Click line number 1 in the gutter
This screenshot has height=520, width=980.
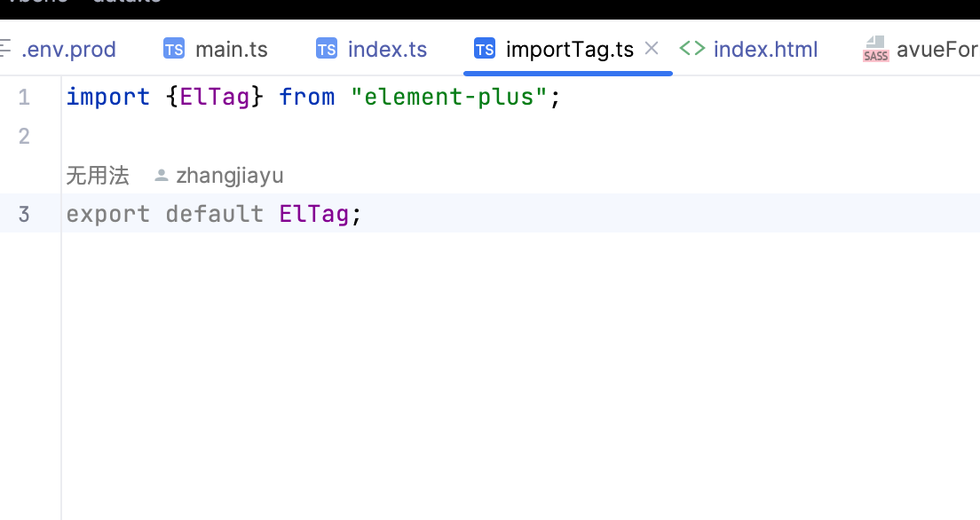[x=24, y=98]
